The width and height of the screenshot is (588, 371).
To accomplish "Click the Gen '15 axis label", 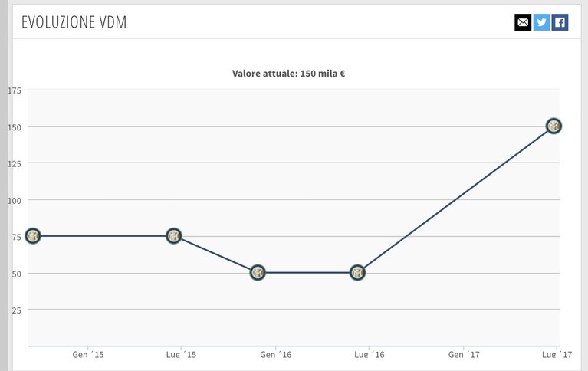I will click(x=88, y=354).
